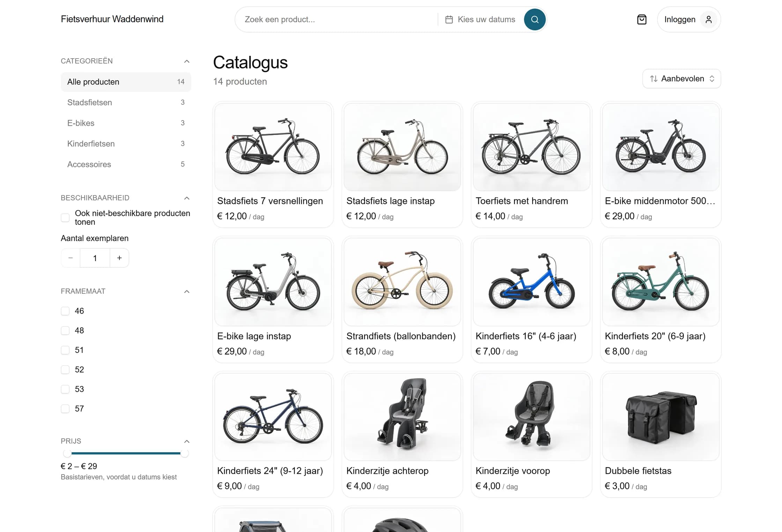This screenshot has width=782, height=532.
Task: Check frame size 53
Action: point(65,389)
